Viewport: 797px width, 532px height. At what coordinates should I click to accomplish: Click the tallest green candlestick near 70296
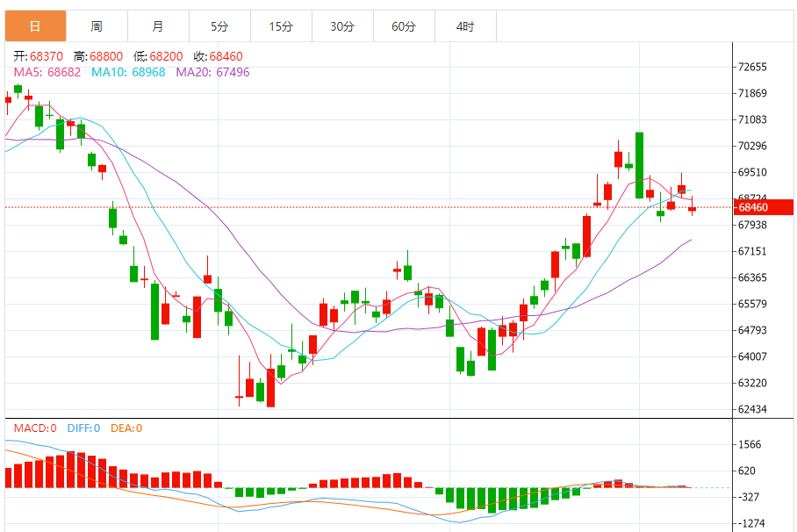tap(639, 165)
